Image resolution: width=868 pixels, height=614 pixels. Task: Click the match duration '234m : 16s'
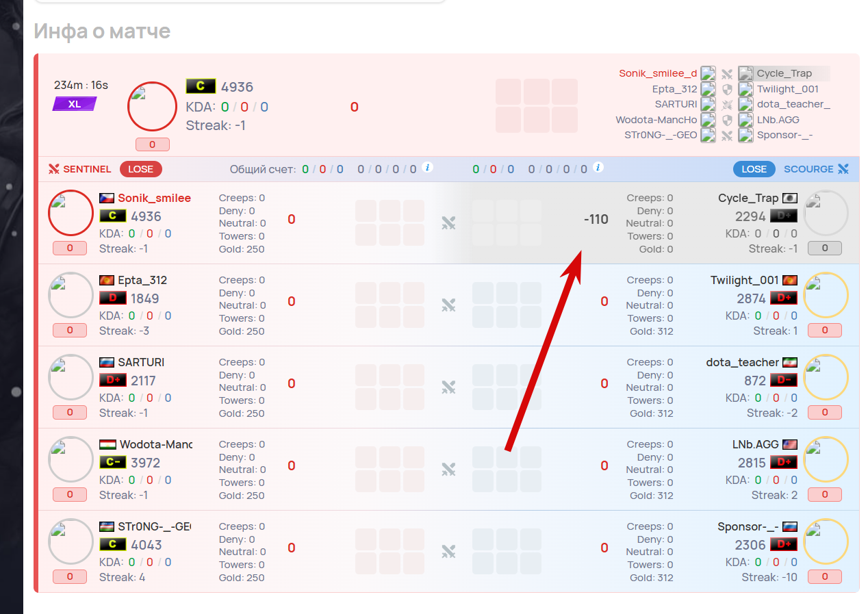81,86
